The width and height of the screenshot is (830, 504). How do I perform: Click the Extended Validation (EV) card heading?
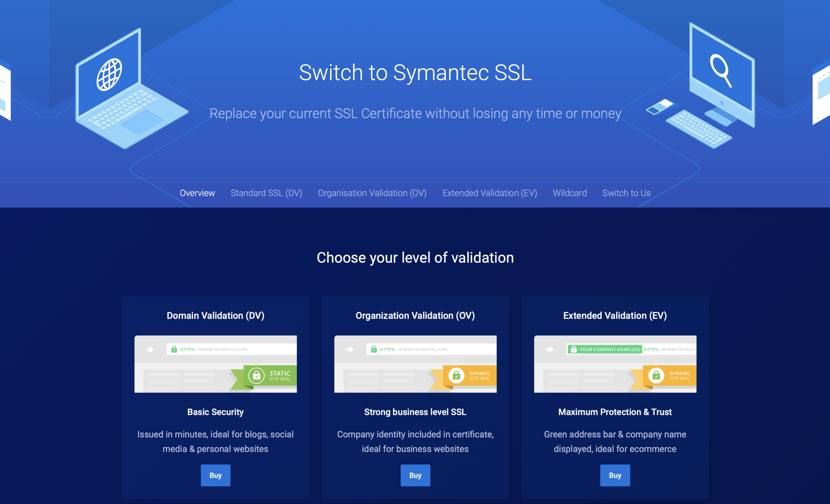[615, 316]
